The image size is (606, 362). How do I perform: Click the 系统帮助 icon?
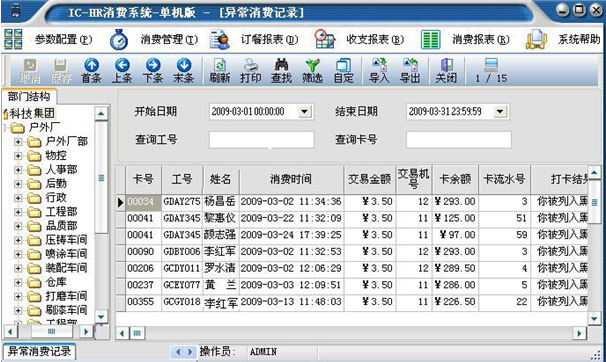536,39
